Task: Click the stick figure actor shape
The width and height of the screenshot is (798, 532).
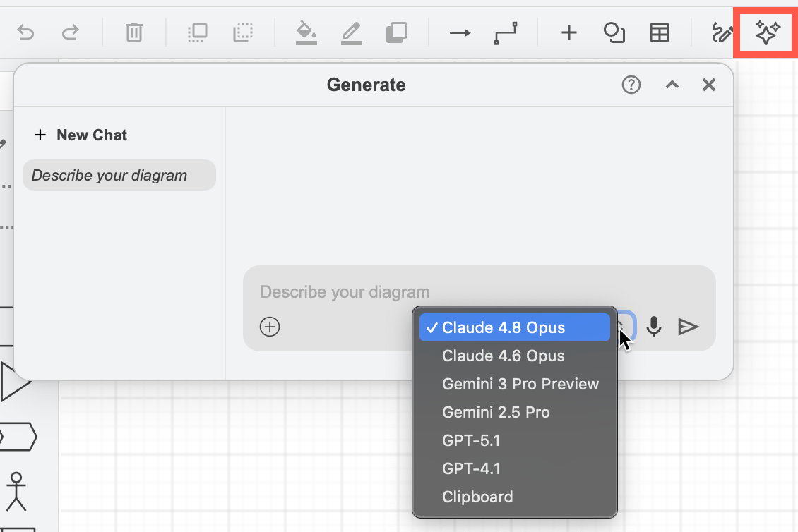Action: tap(16, 491)
